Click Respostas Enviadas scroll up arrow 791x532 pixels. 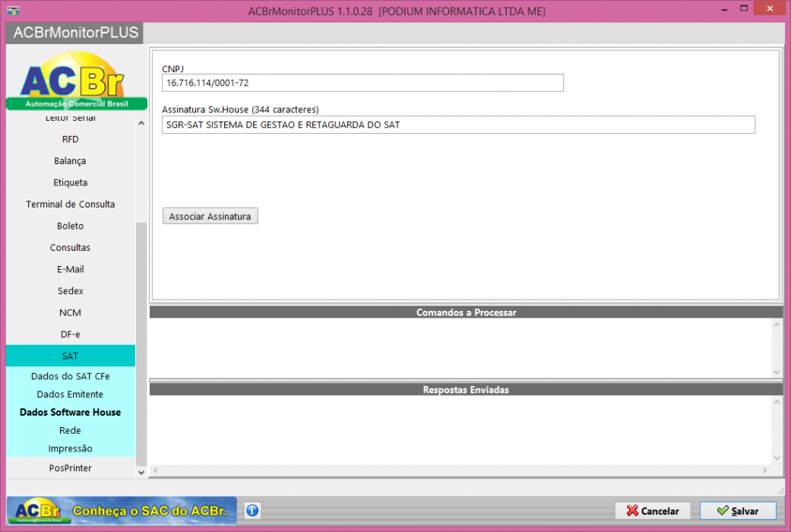[x=777, y=402]
